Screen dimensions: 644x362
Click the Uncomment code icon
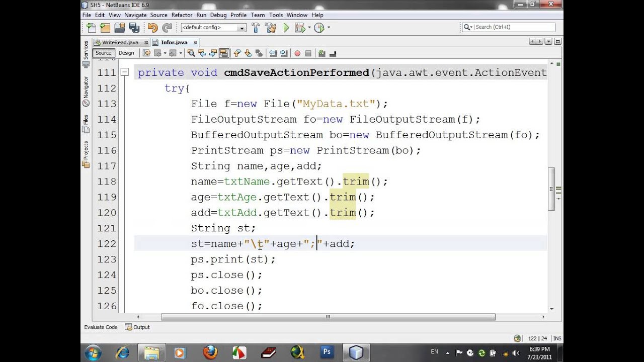[x=333, y=53]
